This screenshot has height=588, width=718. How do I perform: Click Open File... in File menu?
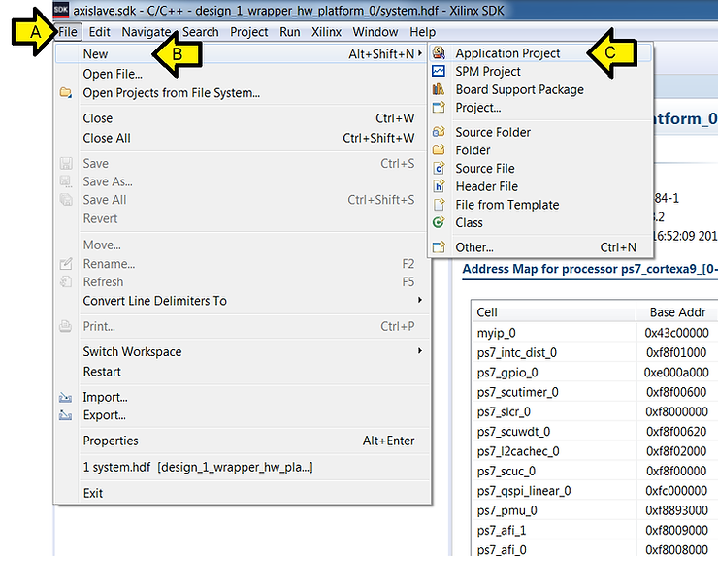tap(243, 74)
